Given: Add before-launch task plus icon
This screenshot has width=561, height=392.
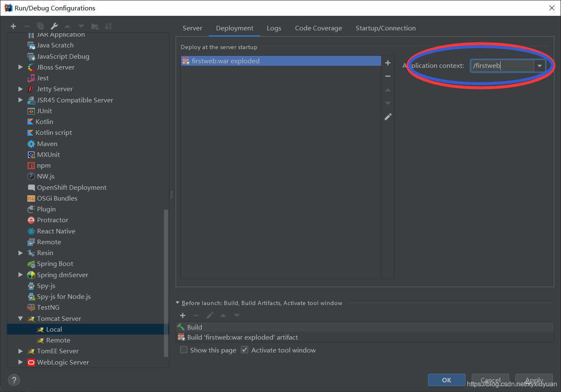Looking at the screenshot, I should 183,315.
